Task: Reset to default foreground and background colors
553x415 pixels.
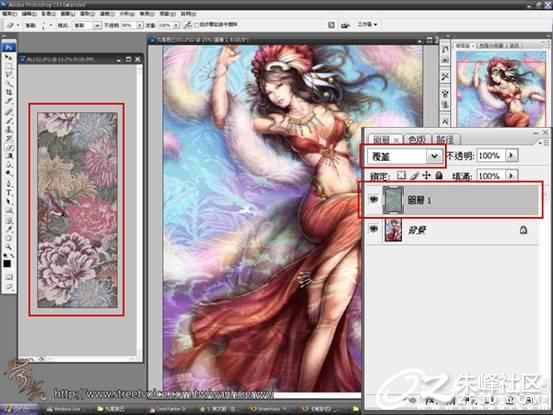Action: tap(5, 255)
